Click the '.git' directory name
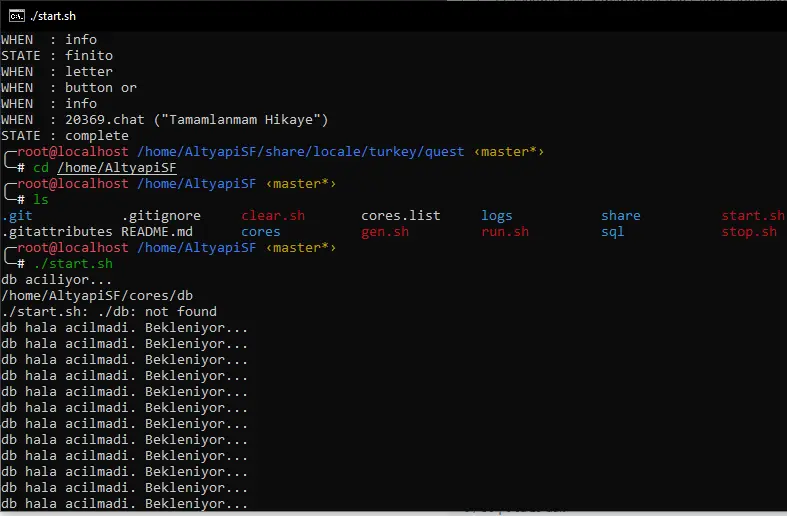Image resolution: width=787 pixels, height=516 pixels. tap(17, 216)
